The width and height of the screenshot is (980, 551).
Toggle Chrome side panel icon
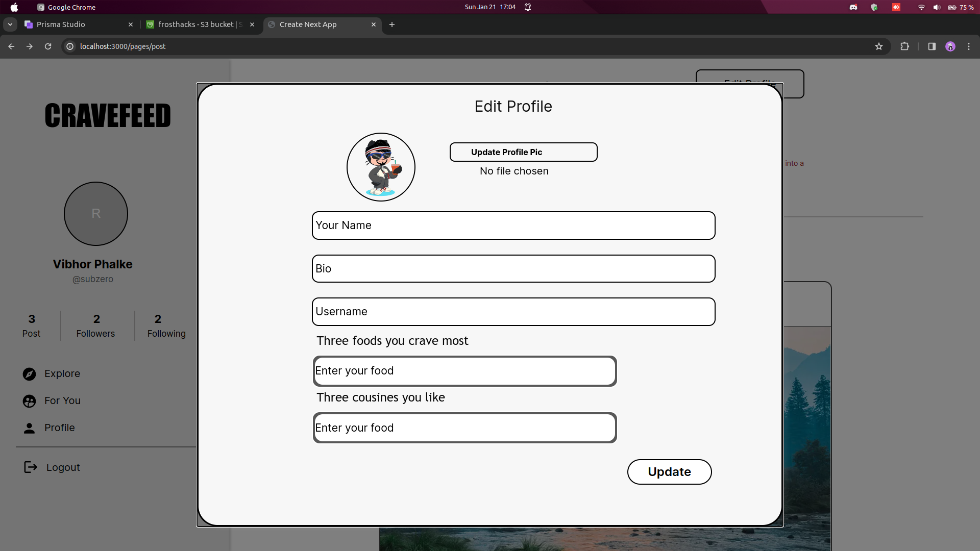coord(932,46)
